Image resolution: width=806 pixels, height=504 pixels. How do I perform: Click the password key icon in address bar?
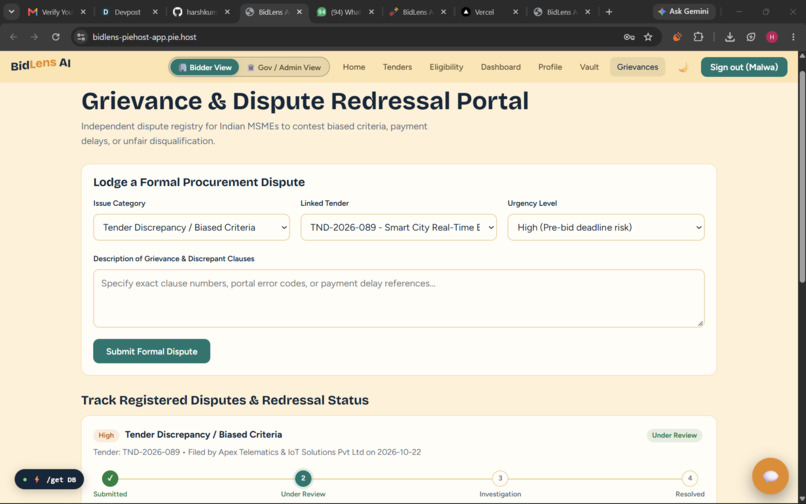629,37
